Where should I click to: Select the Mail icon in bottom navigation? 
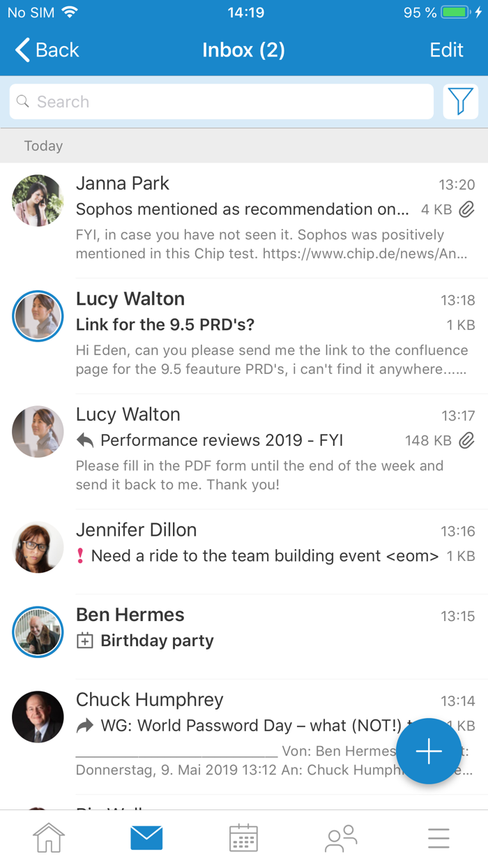[146, 838]
